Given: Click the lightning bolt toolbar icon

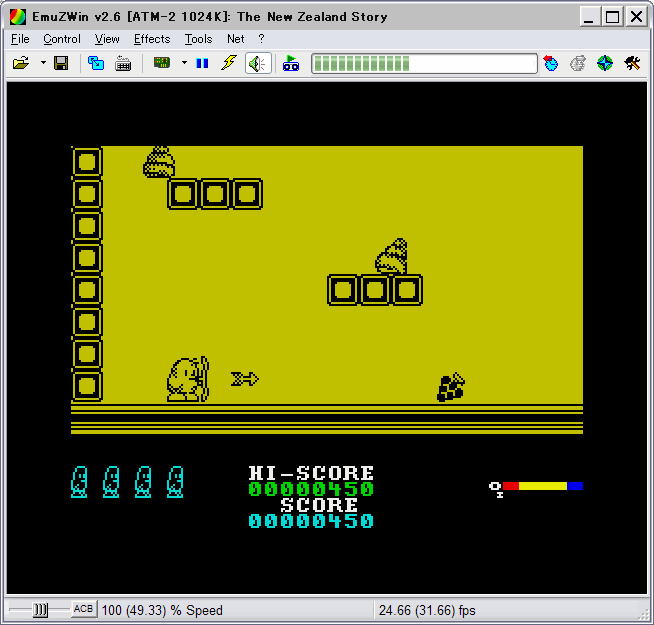Looking at the screenshot, I should click(229, 63).
